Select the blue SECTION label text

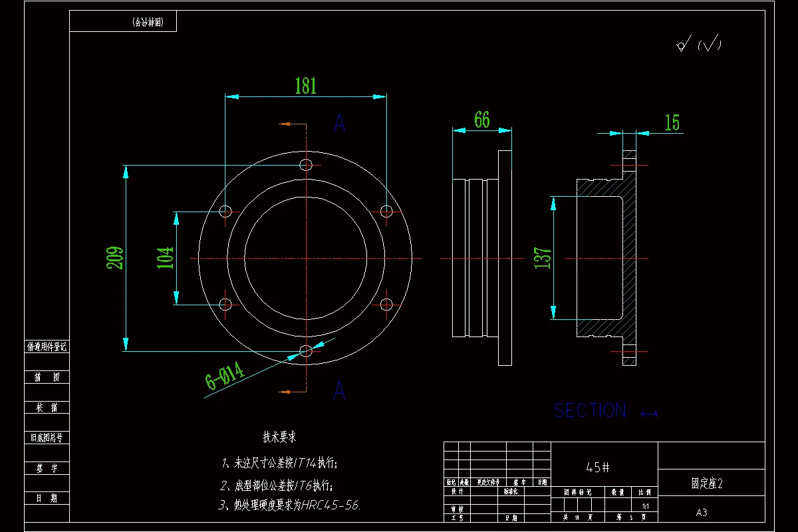[591, 410]
